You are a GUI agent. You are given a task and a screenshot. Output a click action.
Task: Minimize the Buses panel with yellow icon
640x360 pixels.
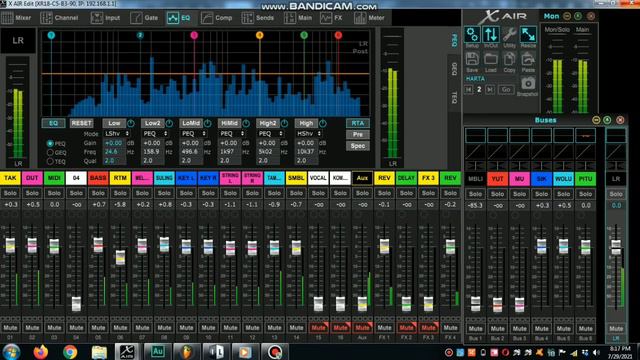coord(596,120)
